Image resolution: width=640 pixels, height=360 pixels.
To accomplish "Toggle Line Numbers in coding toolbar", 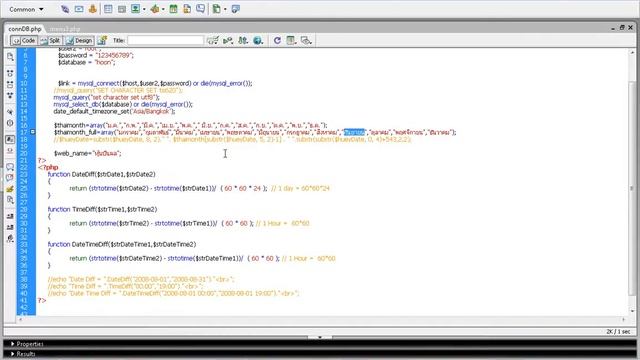I will (10, 139).
